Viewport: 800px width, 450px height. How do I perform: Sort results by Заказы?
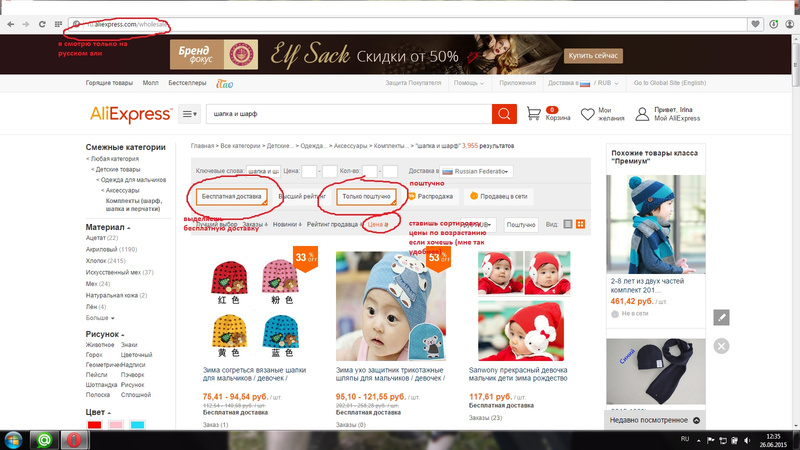tap(255, 224)
